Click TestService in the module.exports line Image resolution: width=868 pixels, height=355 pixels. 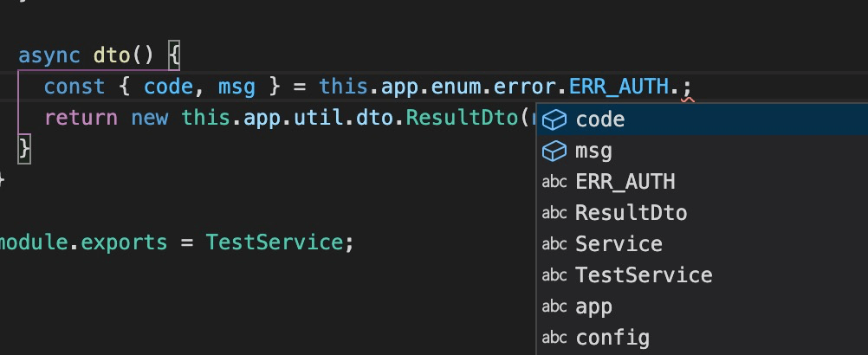(275, 242)
